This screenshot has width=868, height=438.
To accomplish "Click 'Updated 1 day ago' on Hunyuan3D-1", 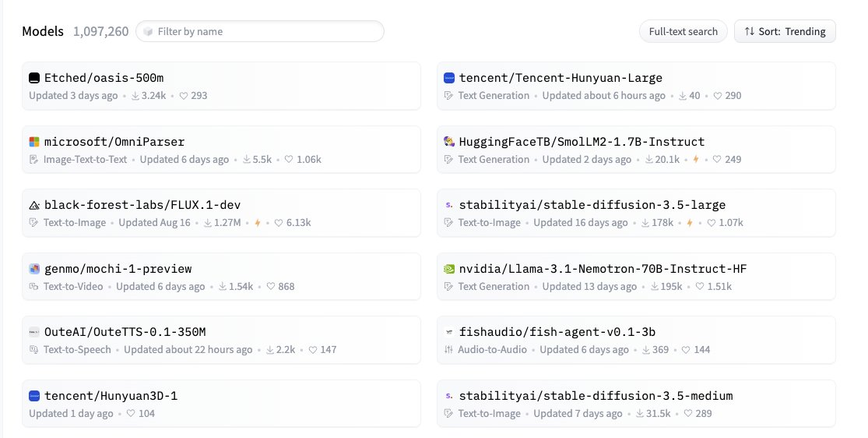I will click(x=71, y=414).
